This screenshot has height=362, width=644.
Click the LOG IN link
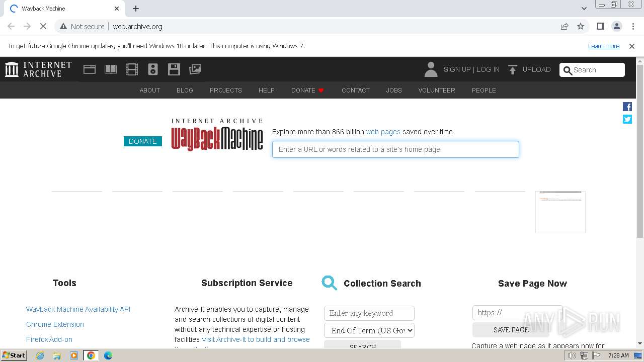pyautogui.click(x=488, y=69)
